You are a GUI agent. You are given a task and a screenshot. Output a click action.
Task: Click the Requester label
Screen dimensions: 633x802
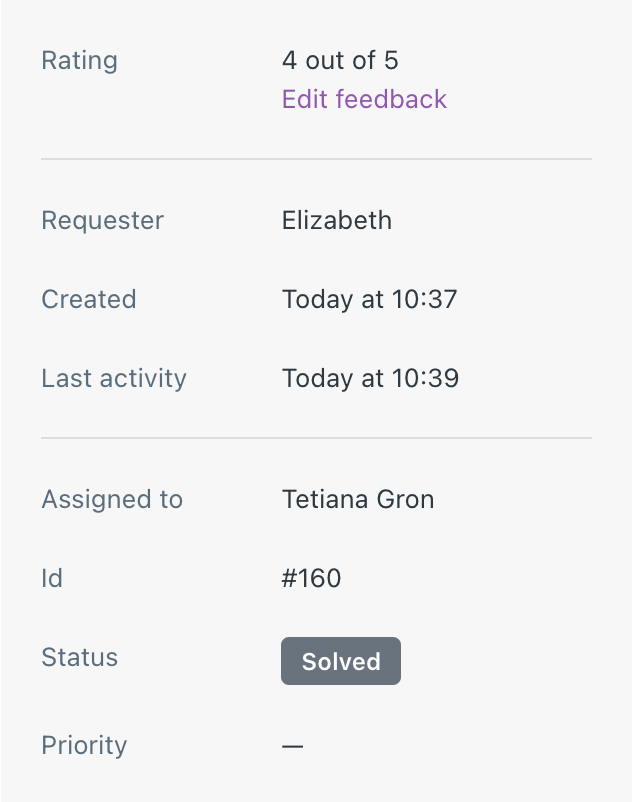click(x=102, y=221)
